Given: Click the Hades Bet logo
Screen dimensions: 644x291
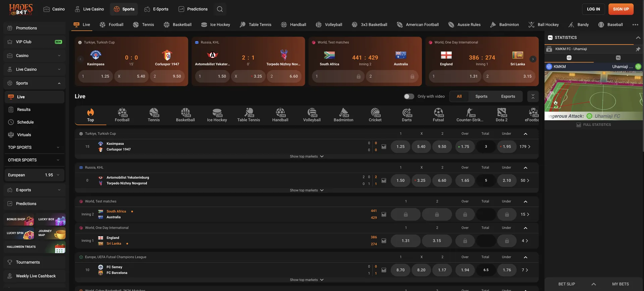Looking at the screenshot, I should (21, 9).
